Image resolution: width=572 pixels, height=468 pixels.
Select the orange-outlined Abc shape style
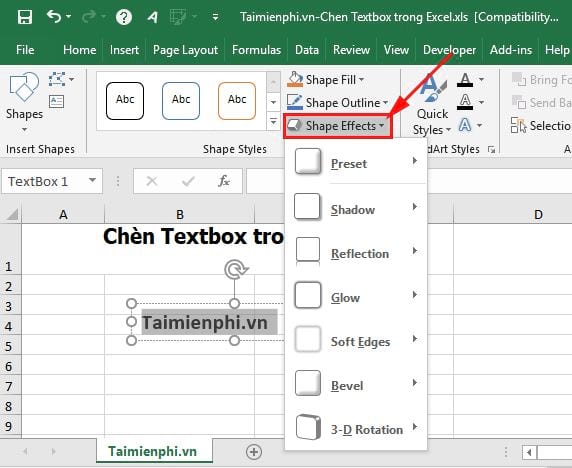pos(237,101)
